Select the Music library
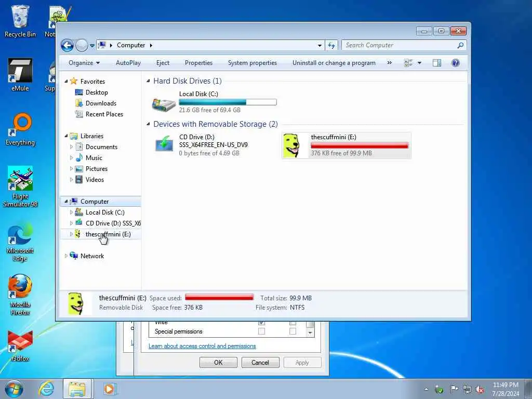Viewport: 532px width, 399px height. [94, 158]
